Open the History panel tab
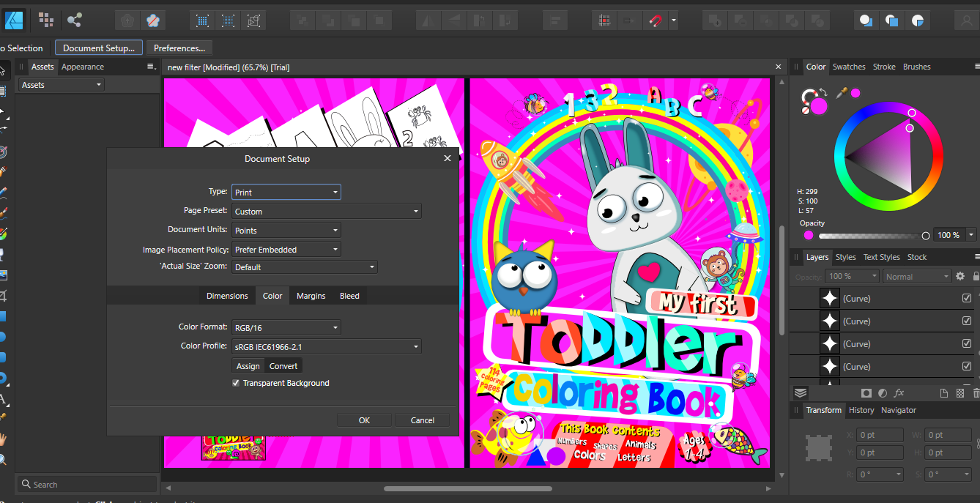Image resolution: width=980 pixels, height=503 pixels. (x=861, y=410)
